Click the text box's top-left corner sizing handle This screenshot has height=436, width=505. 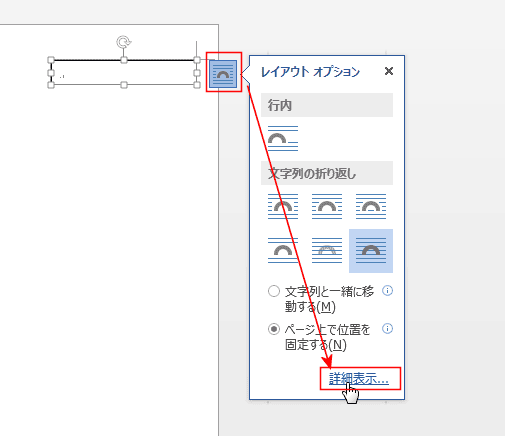pyautogui.click(x=51, y=60)
